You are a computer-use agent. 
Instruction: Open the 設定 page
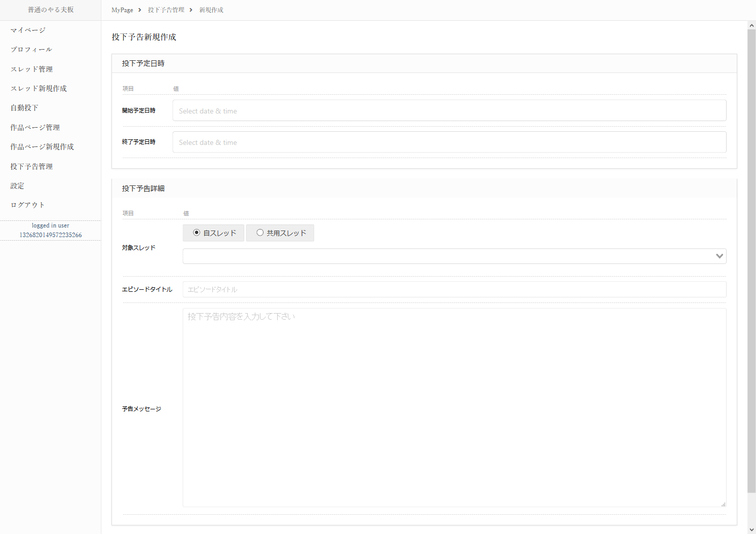pyautogui.click(x=17, y=185)
